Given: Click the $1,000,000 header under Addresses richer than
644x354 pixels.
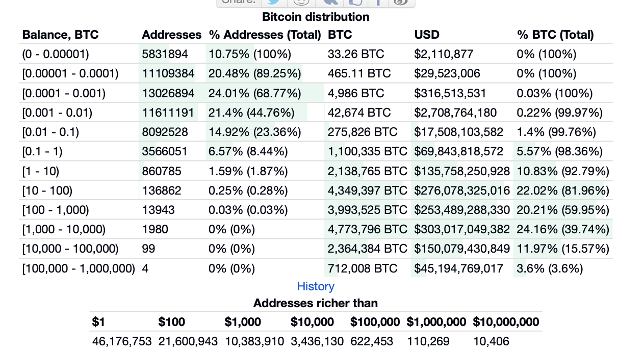Looking at the screenshot, I should [436, 322].
